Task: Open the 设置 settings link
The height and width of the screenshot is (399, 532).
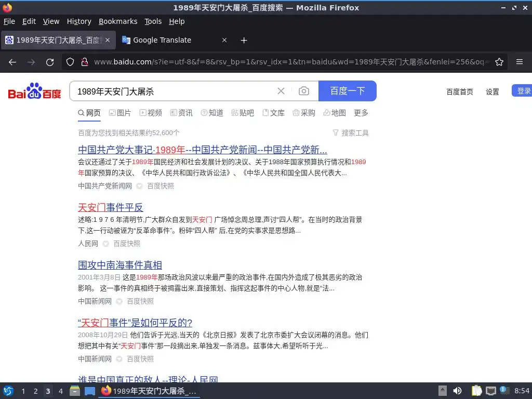Action: [x=493, y=91]
